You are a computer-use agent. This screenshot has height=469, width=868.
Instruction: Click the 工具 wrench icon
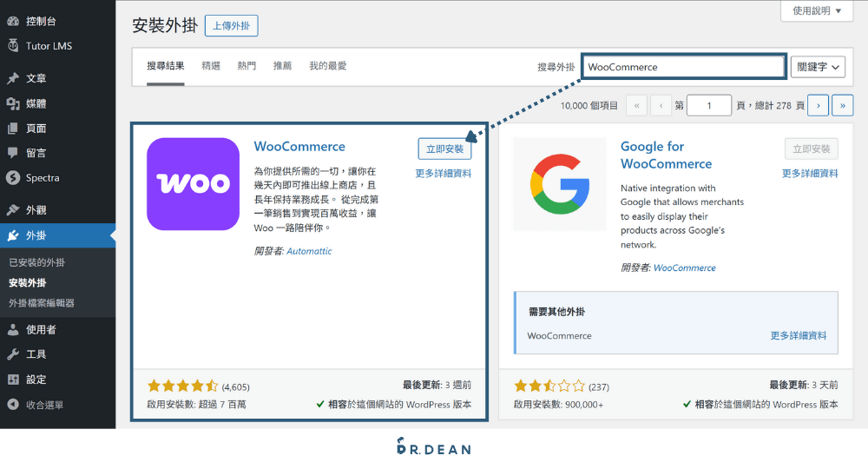(x=13, y=354)
